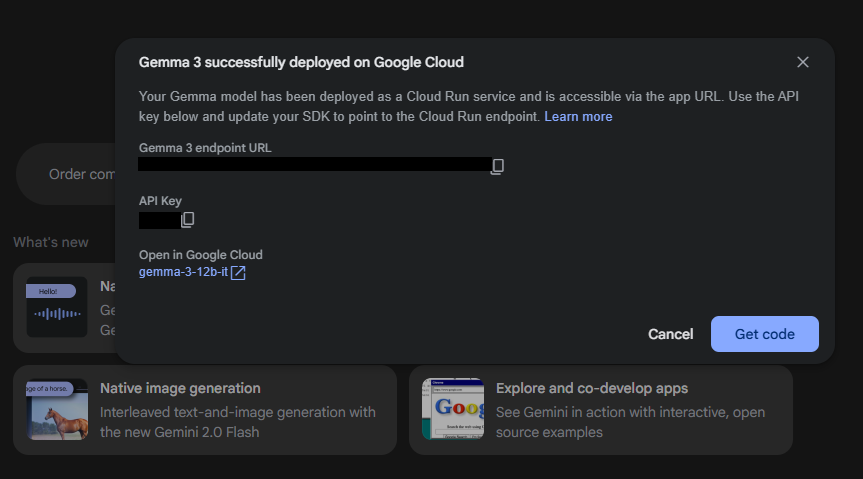The image size is (863, 479).
Task: Click See Gemini in action description
Action: pyautogui.click(x=630, y=422)
